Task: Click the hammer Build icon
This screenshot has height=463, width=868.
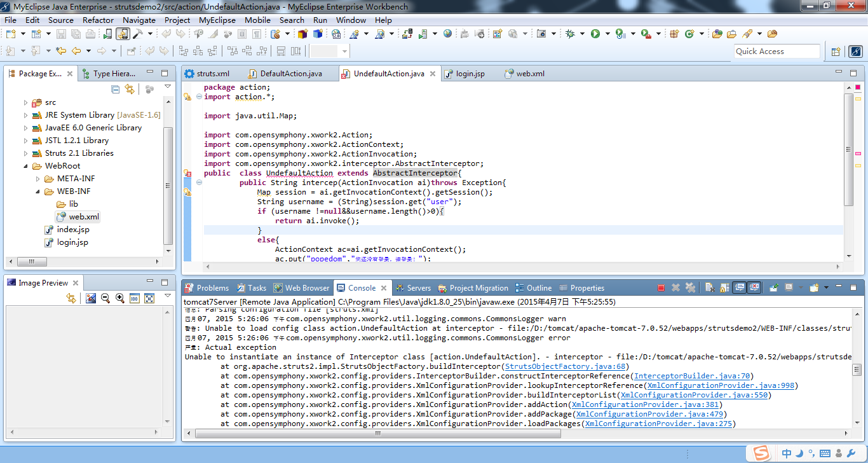Action: click(137, 34)
